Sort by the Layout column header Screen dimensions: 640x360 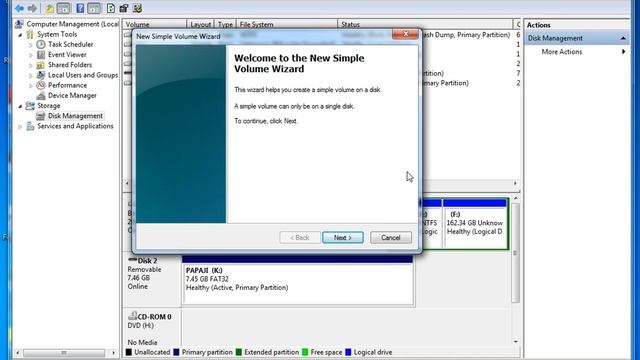pos(200,24)
